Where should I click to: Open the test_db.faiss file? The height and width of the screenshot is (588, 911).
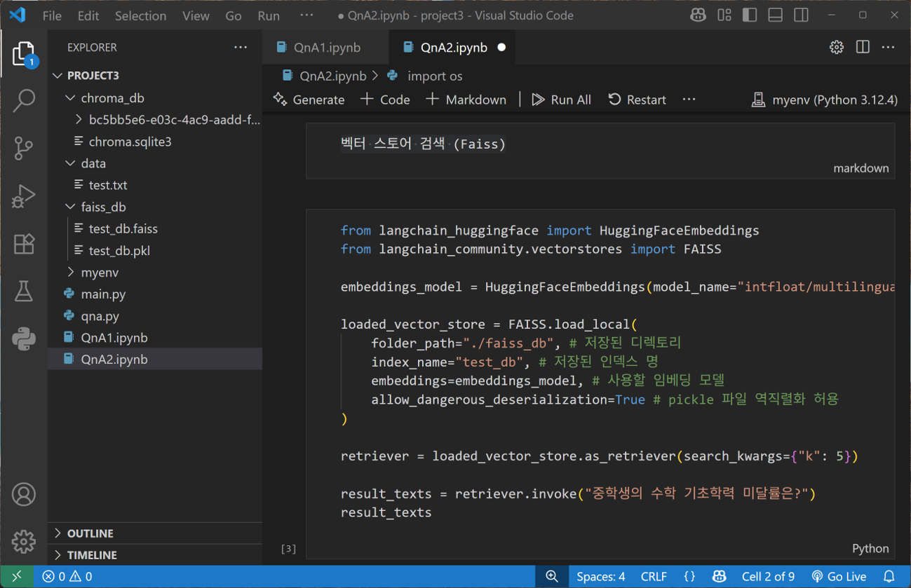155,228
